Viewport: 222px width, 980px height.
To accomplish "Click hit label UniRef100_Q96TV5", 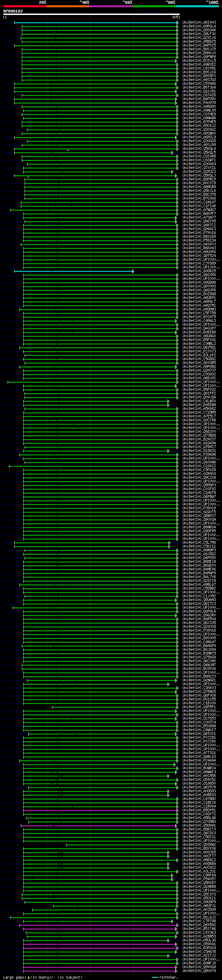I will pyautogui.click(x=199, y=221).
